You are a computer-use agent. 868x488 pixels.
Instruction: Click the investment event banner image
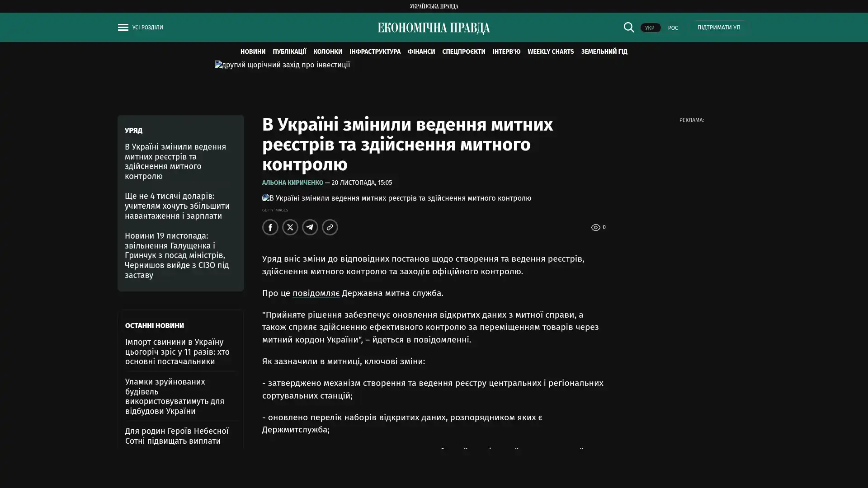point(282,65)
